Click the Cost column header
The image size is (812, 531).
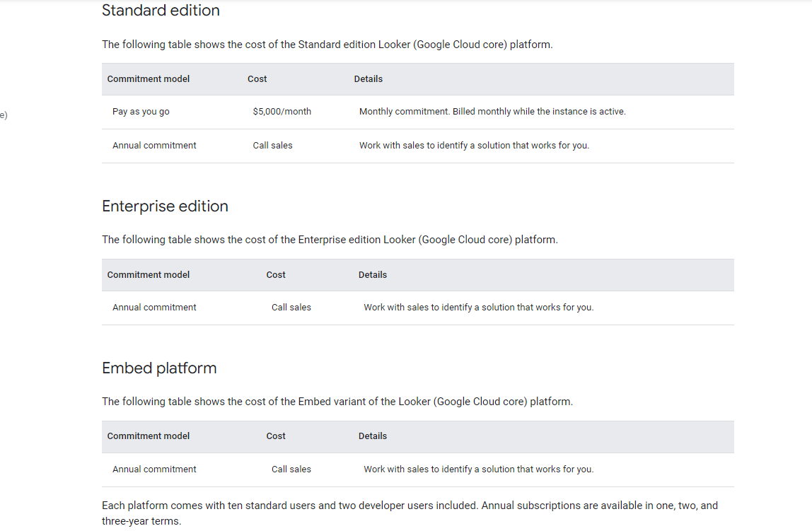pos(257,78)
